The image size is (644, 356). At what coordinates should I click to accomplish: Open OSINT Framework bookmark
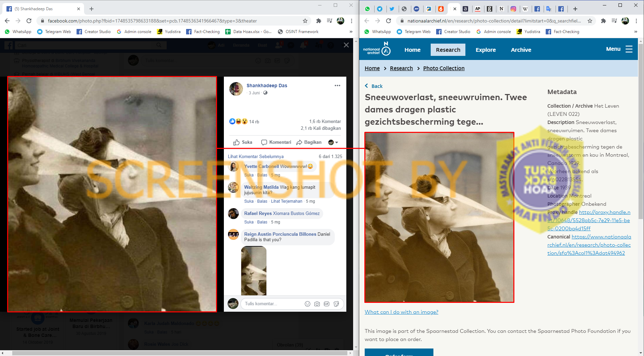pyautogui.click(x=298, y=32)
